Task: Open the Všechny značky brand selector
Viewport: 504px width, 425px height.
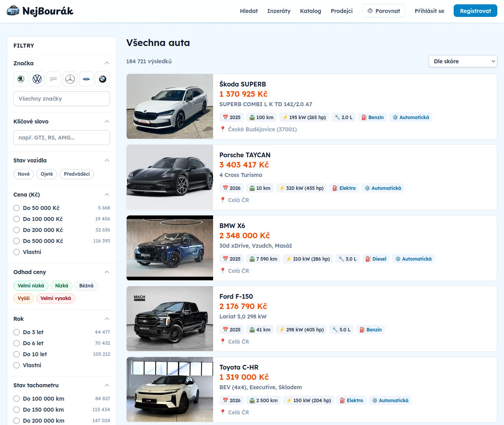Action: 62,99
